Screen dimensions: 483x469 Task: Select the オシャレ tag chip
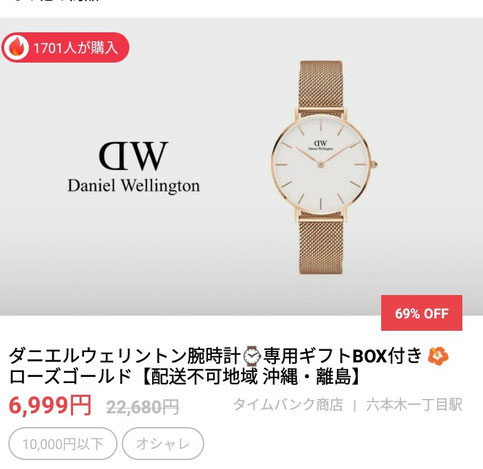[x=163, y=444]
